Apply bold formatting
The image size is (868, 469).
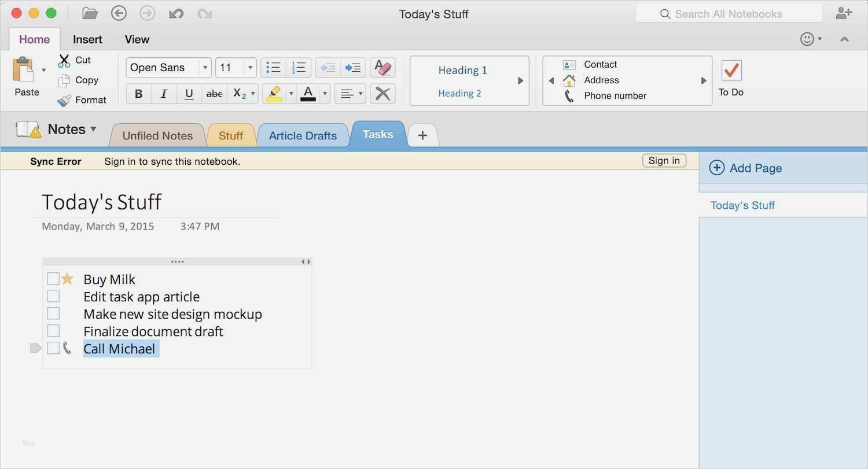pyautogui.click(x=138, y=93)
